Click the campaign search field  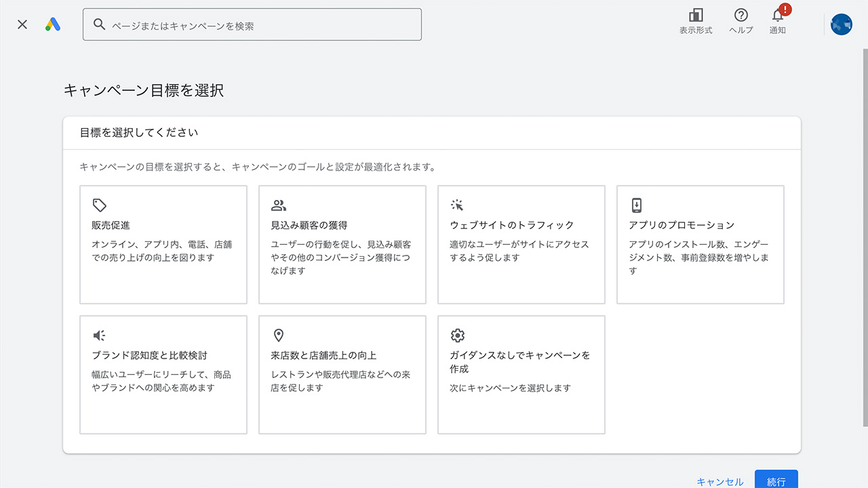(252, 24)
